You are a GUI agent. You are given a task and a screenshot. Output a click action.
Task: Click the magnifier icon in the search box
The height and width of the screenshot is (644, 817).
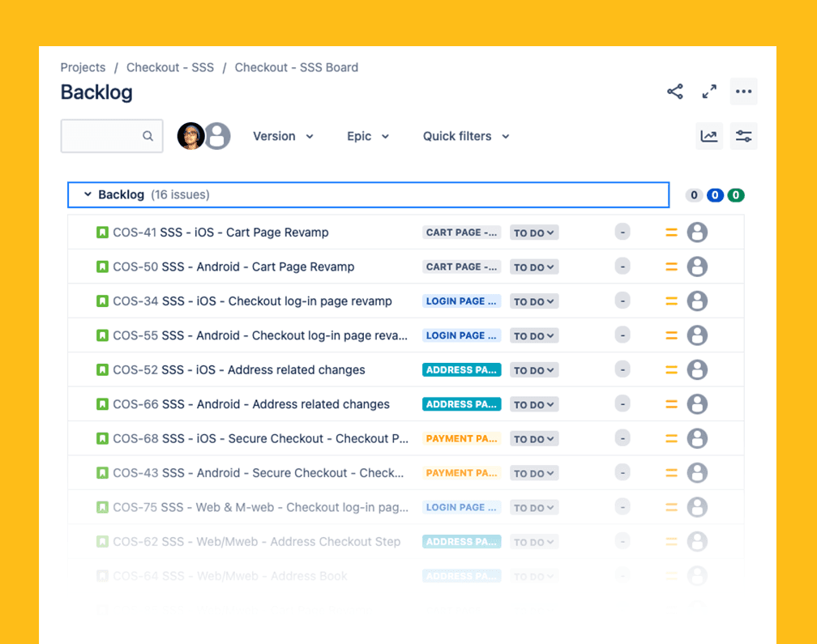148,135
